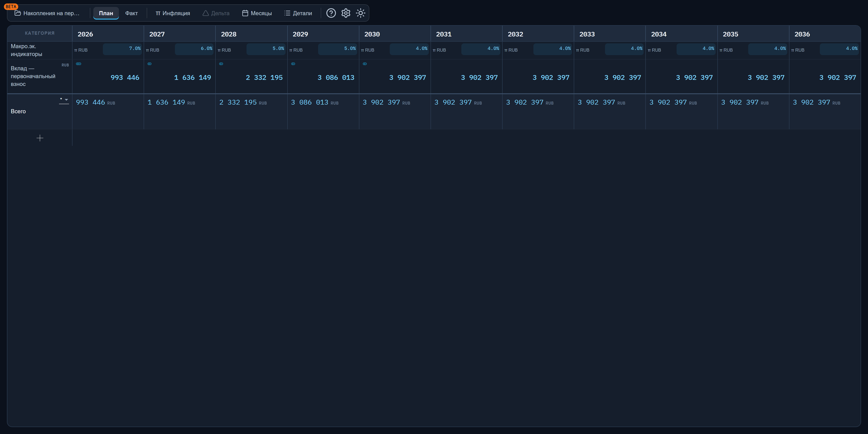
Task: Click the deposit value 2 332 195
Action: click(x=264, y=77)
